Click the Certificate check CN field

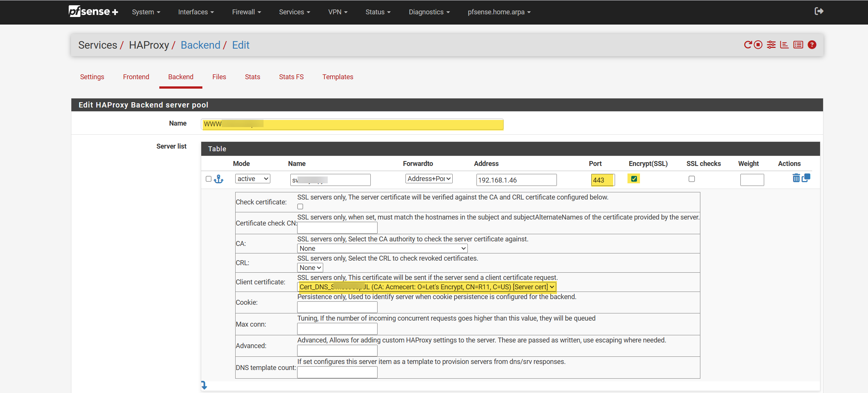coord(337,227)
